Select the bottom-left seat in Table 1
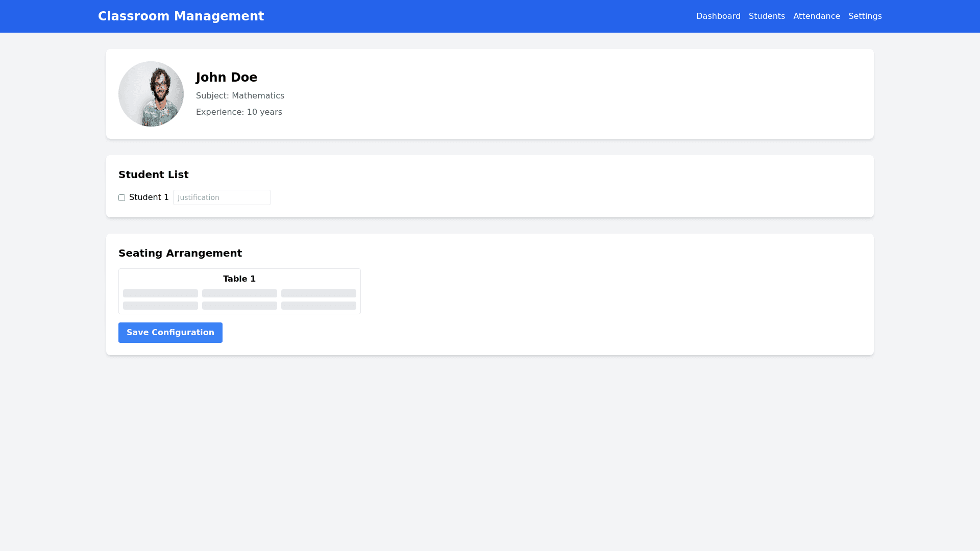Image resolution: width=980 pixels, height=551 pixels. tap(160, 306)
